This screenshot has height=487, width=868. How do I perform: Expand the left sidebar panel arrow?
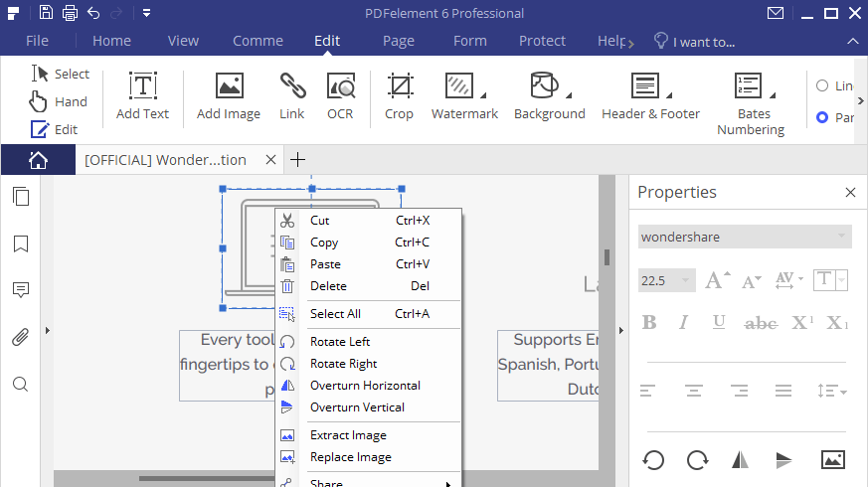coord(48,330)
